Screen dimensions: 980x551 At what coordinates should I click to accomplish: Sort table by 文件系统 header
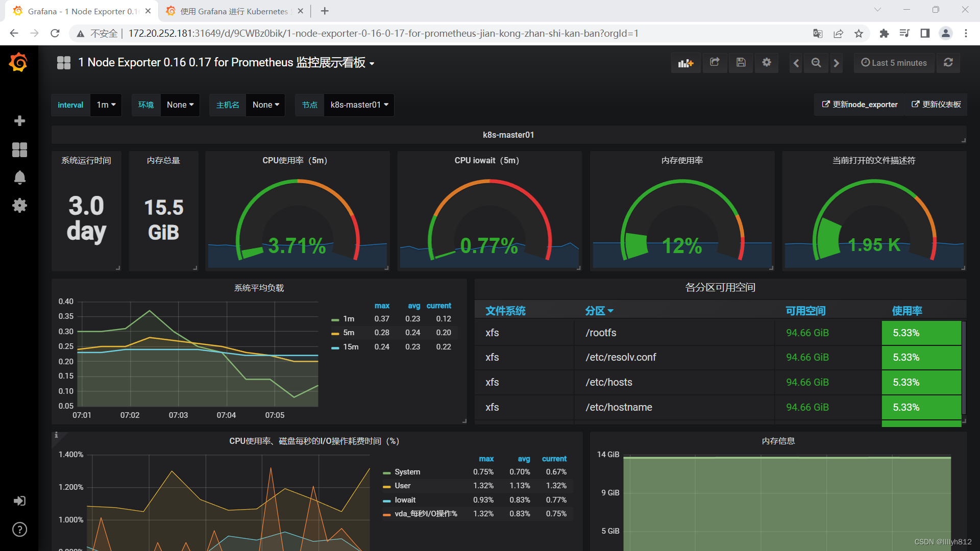click(505, 311)
